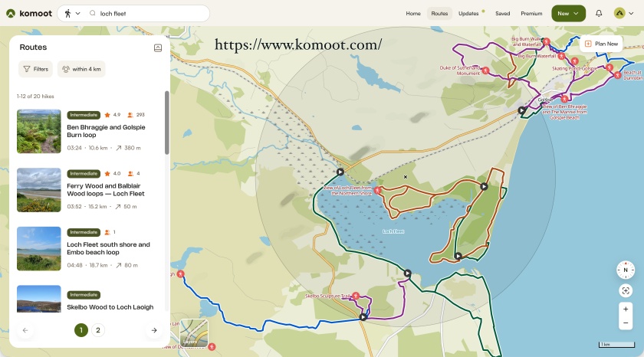Open the notifications bell
The width and height of the screenshot is (644, 357).
tap(599, 13)
